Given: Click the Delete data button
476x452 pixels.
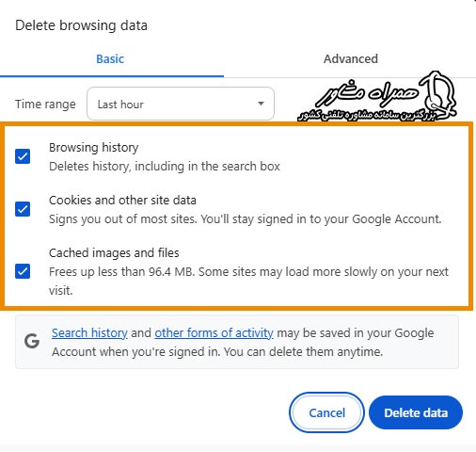Looking at the screenshot, I should [416, 412].
